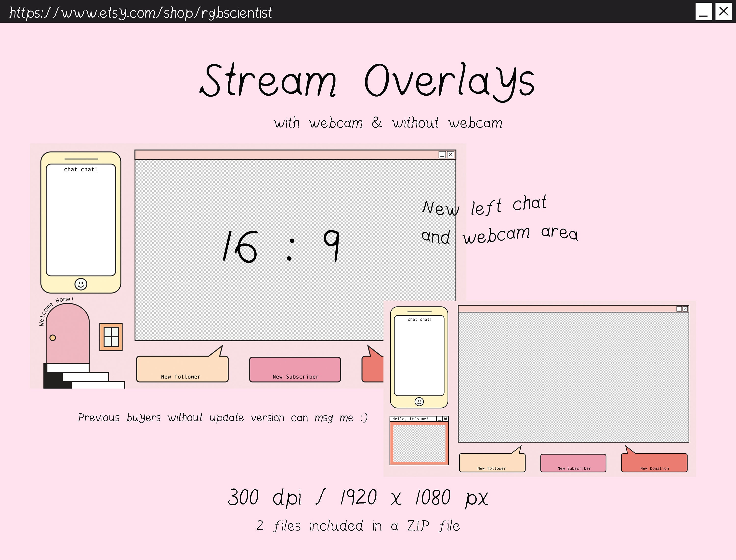
Task: Click the 'chat chat!' label on the large phone
Action: pyautogui.click(x=81, y=169)
